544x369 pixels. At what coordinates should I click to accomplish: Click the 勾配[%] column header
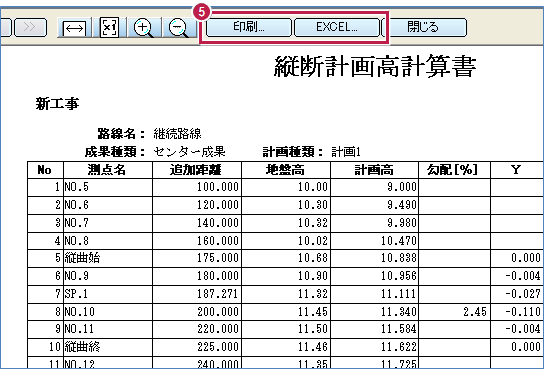tap(454, 170)
